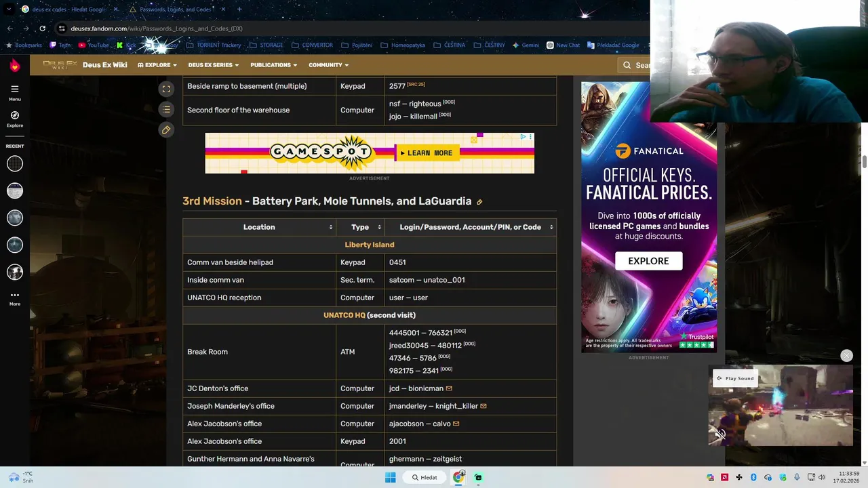Click the SRC 25 reference after 2577

click(x=416, y=84)
